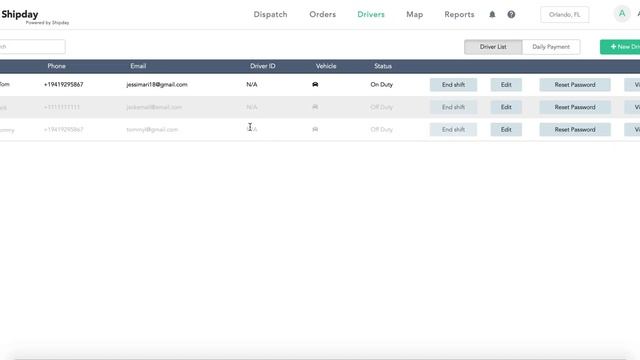Click the New Driver button
The image size is (640, 360).
(x=620, y=47)
